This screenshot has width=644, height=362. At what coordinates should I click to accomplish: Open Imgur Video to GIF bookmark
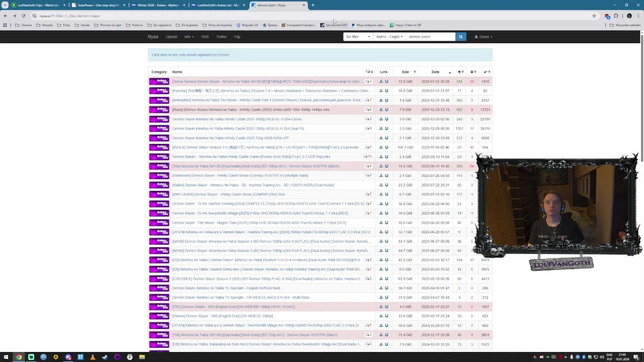tap(406, 25)
